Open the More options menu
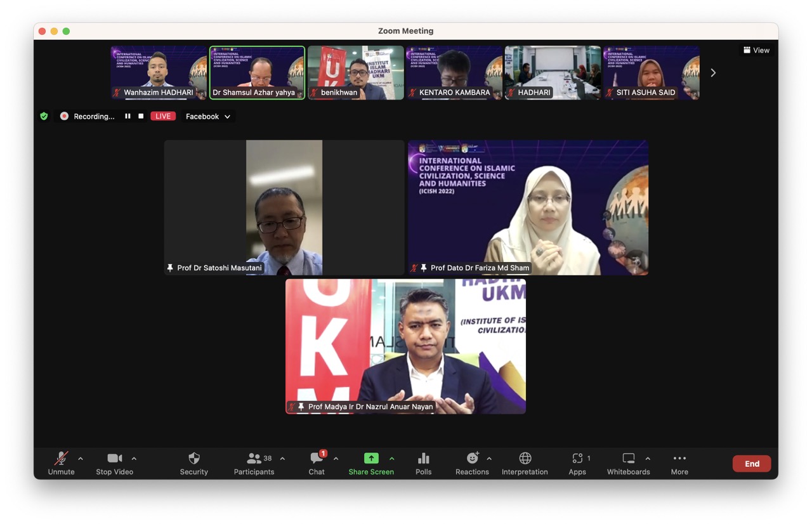This screenshot has height=524, width=812. pos(679,463)
